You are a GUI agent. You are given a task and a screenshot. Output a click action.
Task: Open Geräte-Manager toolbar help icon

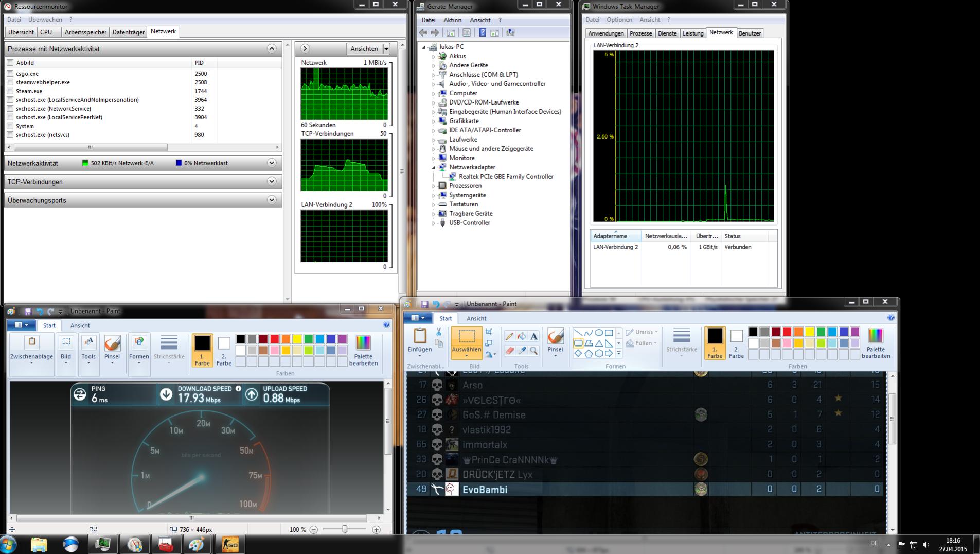tap(482, 32)
